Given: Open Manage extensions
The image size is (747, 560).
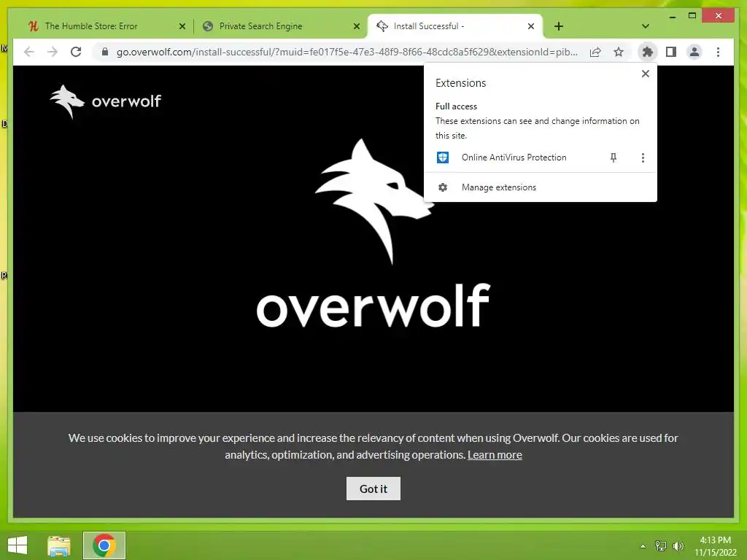Looking at the screenshot, I should tap(540, 187).
